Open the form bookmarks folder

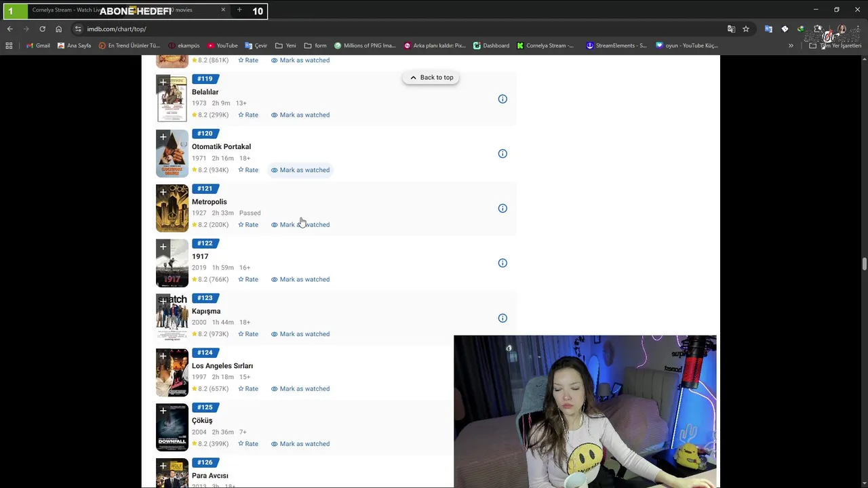coord(315,45)
